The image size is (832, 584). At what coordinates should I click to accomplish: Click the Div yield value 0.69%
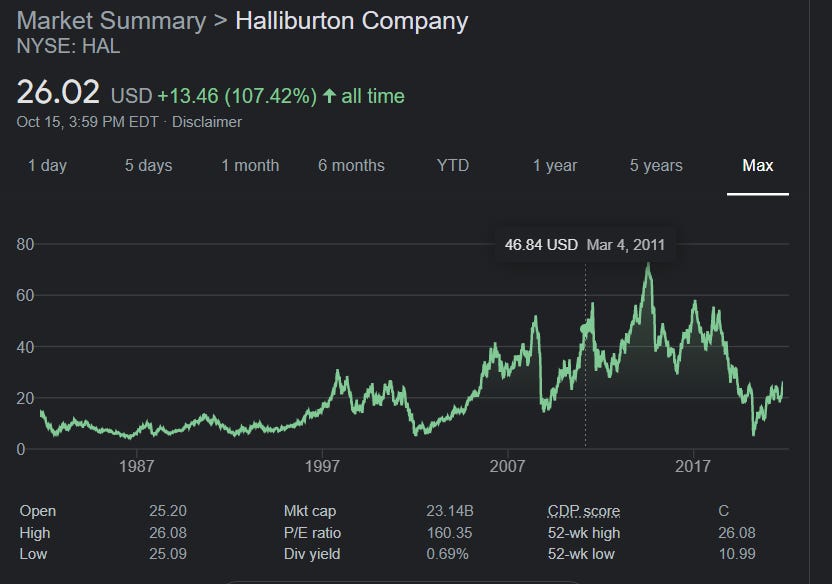click(x=447, y=554)
